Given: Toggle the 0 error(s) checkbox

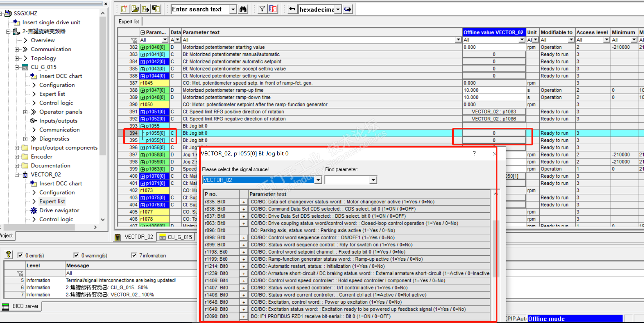Looking at the screenshot, I should pos(20,255).
